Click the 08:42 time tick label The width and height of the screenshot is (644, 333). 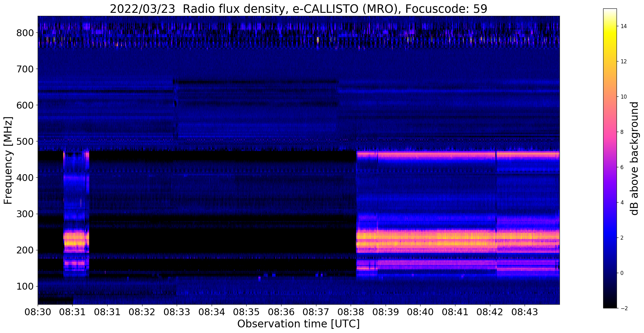[x=490, y=312]
